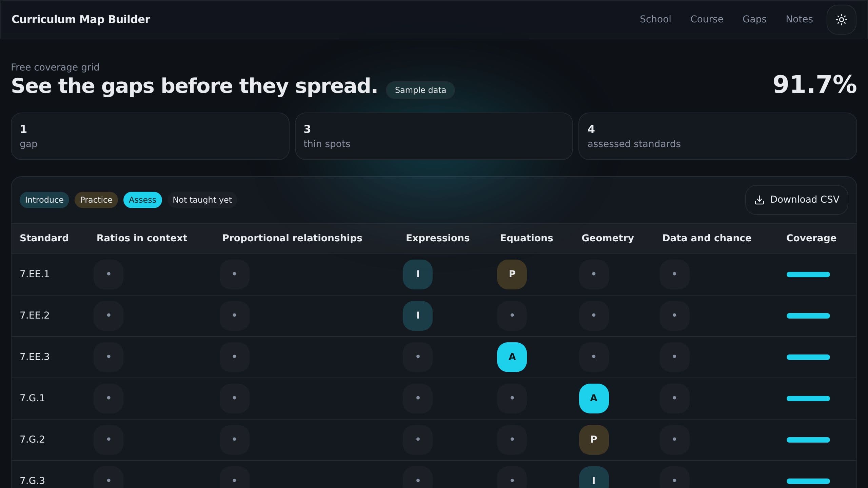Click the Practice legend chip

(x=96, y=200)
